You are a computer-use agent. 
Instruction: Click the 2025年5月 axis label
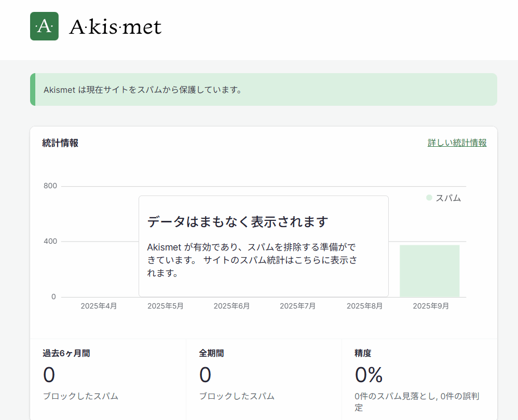pyautogui.click(x=165, y=306)
